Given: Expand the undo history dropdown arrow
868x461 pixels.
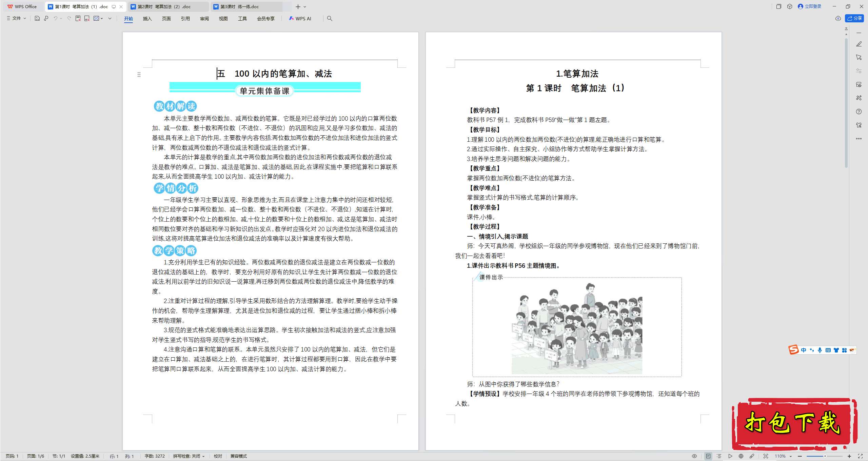Looking at the screenshot, I should pos(61,18).
